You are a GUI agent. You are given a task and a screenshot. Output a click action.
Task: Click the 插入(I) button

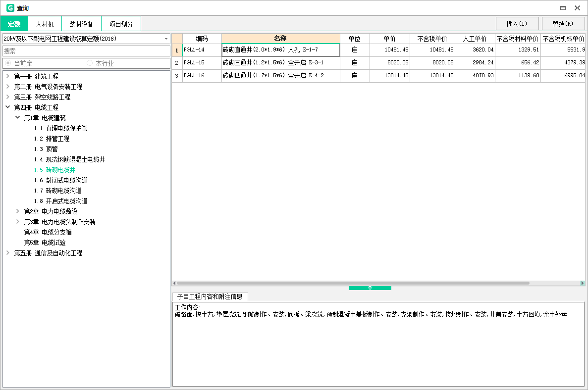pyautogui.click(x=517, y=24)
